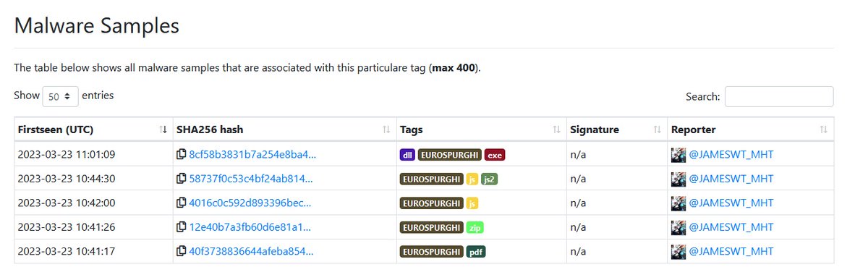Copy hash 12e40b7a3fb60d6e81a1 via its copy icon
This screenshot has height=267, width=868.
[x=182, y=227]
